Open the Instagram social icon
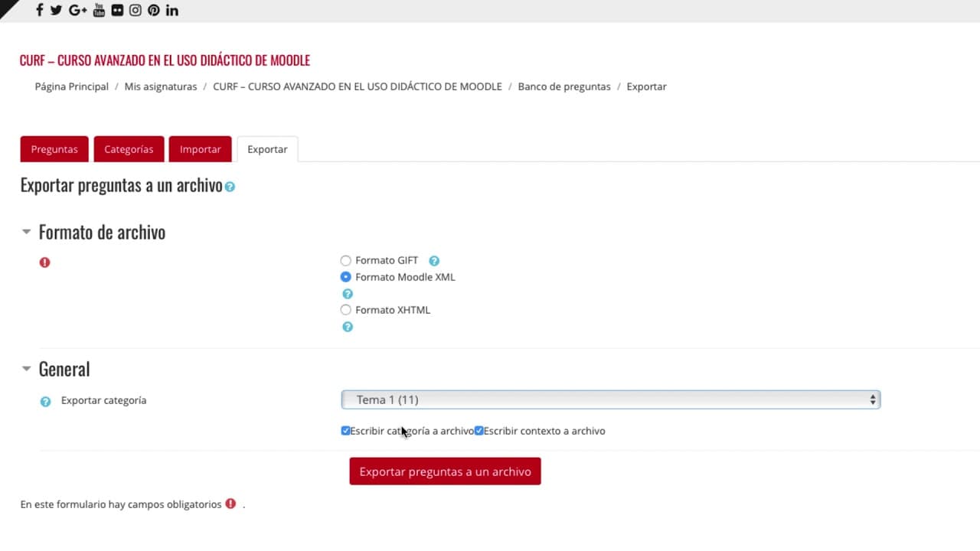This screenshot has height=551, width=980. click(135, 10)
